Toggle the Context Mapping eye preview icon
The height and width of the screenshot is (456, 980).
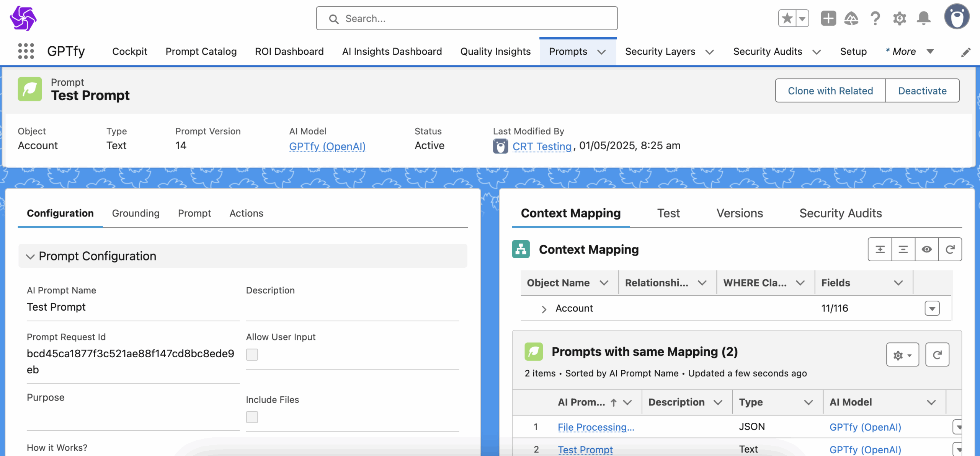pos(926,249)
